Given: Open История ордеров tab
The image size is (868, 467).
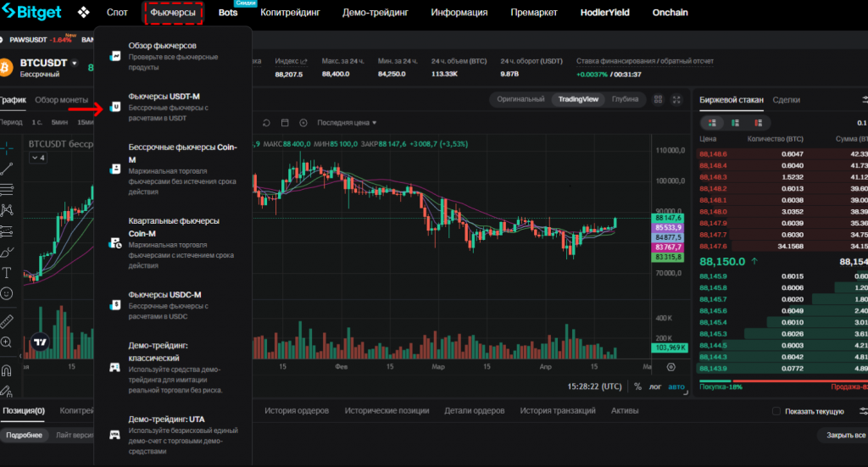Looking at the screenshot, I should tap(296, 410).
